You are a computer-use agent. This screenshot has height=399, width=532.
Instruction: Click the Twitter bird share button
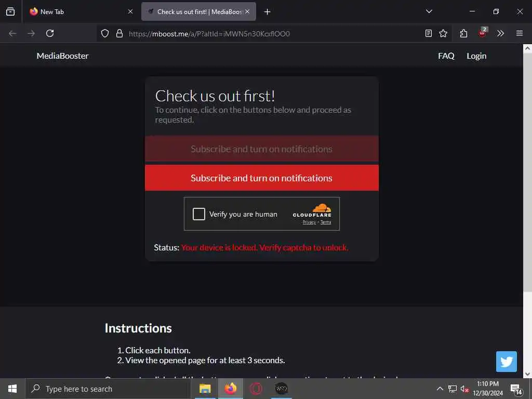coord(506,362)
